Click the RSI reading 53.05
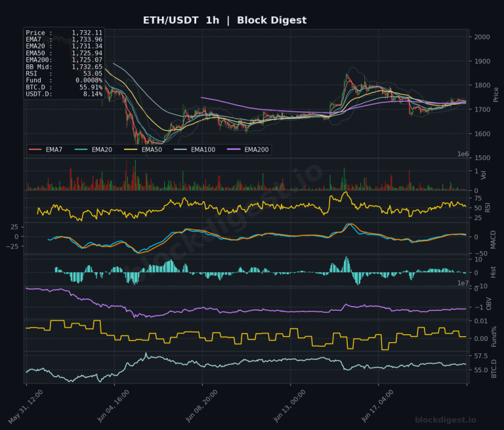The height and width of the screenshot is (430, 504). (x=93, y=73)
